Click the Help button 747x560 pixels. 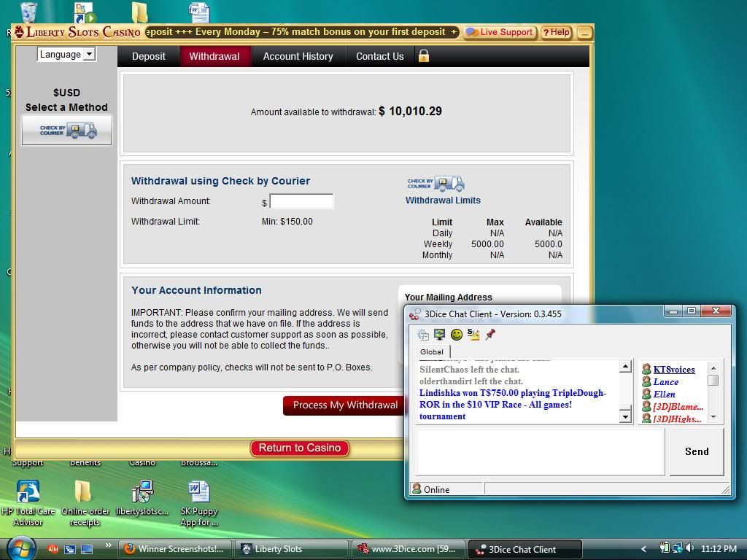click(556, 32)
